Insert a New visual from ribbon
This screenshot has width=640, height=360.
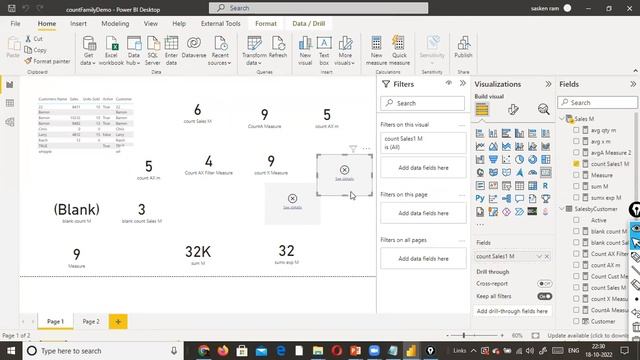pyautogui.click(x=305, y=51)
